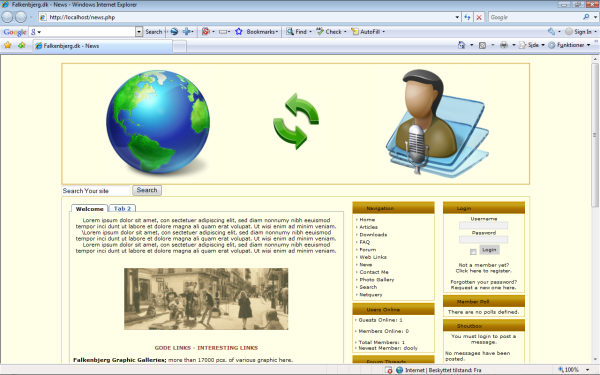Select the Welcome tab
The image size is (600, 375).
click(90, 209)
